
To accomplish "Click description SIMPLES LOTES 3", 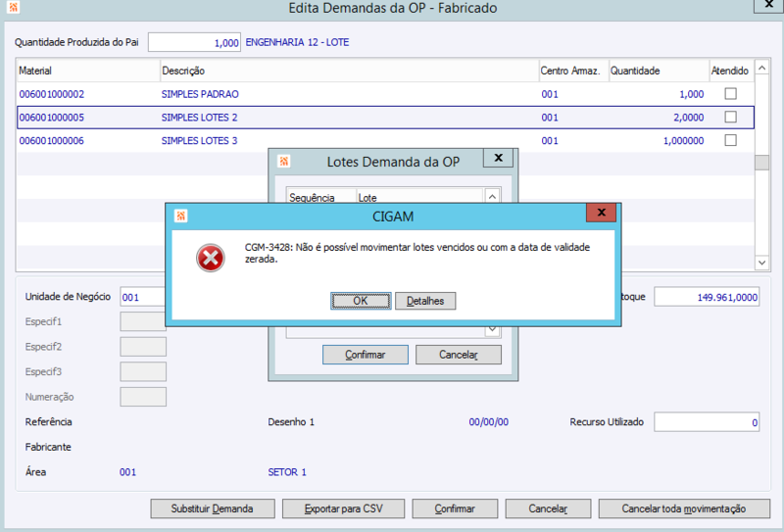I will point(200,140).
